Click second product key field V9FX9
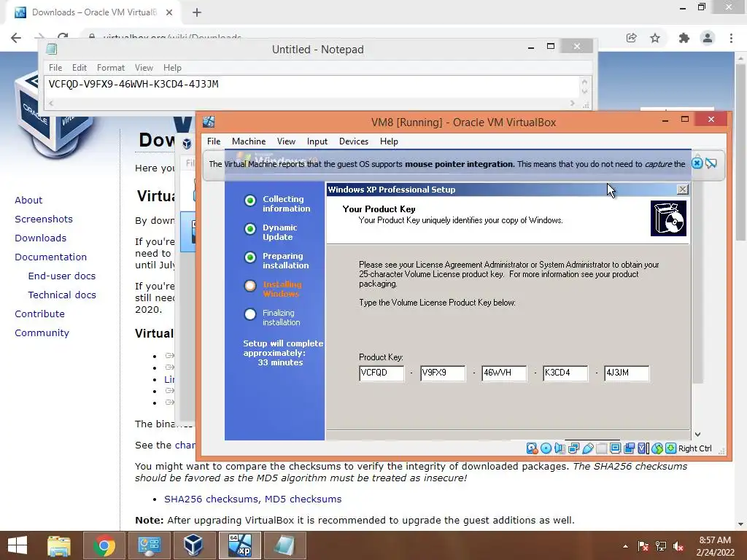The image size is (747, 560). pos(443,373)
